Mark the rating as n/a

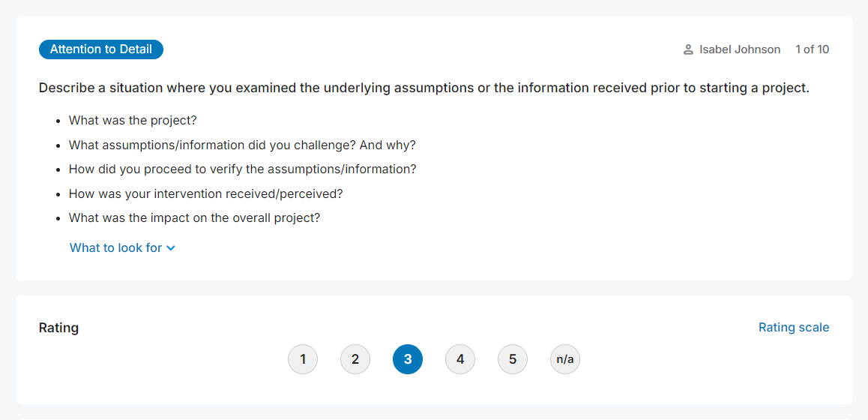pyautogui.click(x=565, y=359)
